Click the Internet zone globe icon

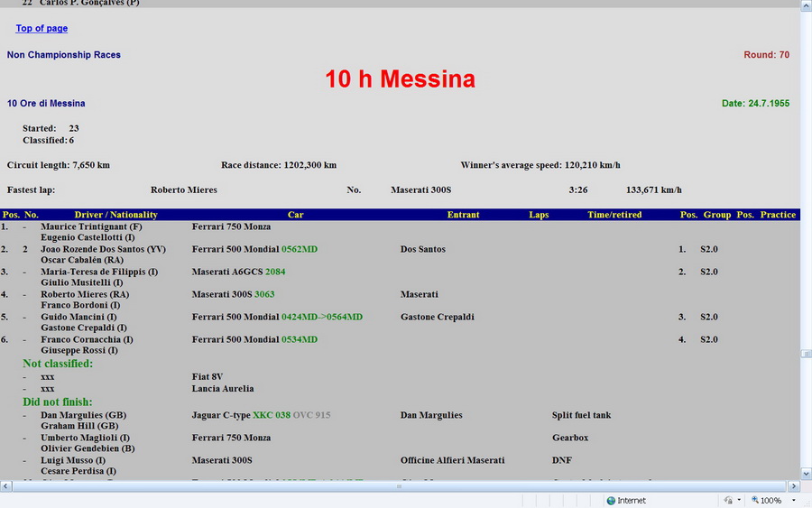pos(611,501)
